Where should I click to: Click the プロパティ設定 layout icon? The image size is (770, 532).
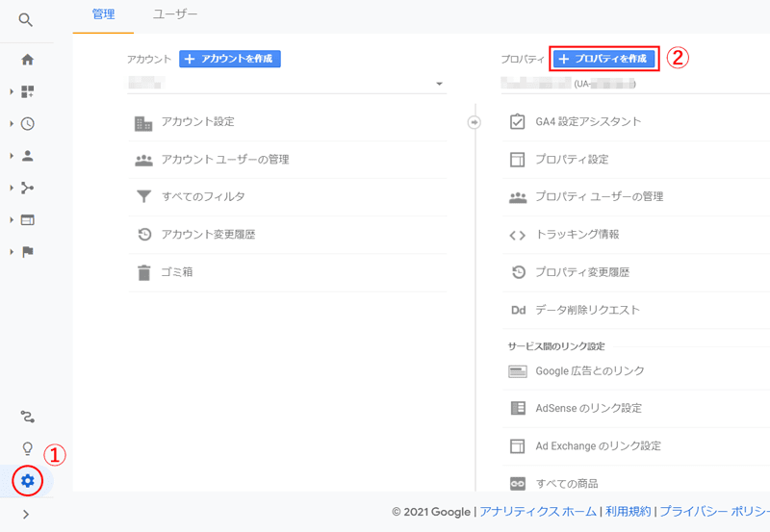coord(518,160)
